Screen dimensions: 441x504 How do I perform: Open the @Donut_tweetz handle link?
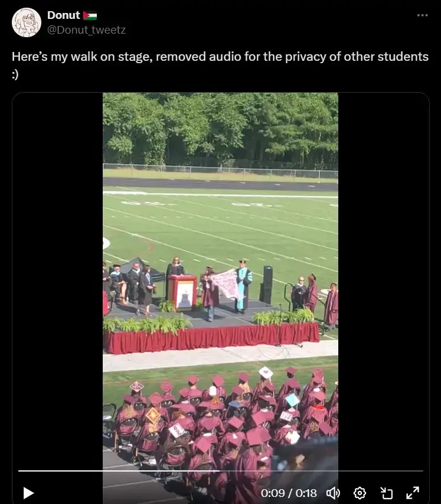coord(86,30)
